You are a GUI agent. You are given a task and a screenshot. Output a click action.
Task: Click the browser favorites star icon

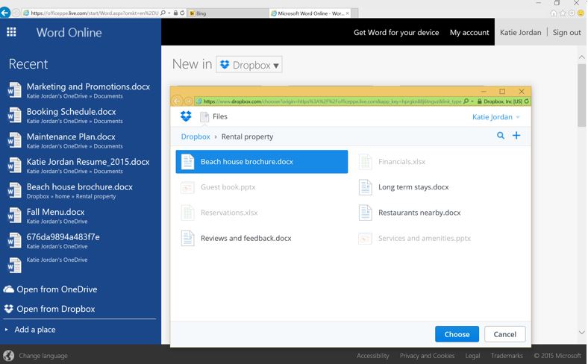pyautogui.click(x=563, y=13)
